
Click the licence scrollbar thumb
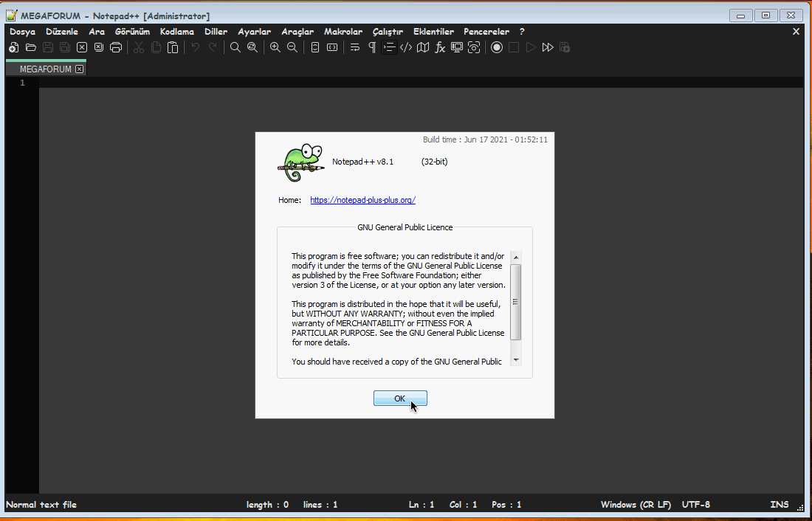point(516,302)
